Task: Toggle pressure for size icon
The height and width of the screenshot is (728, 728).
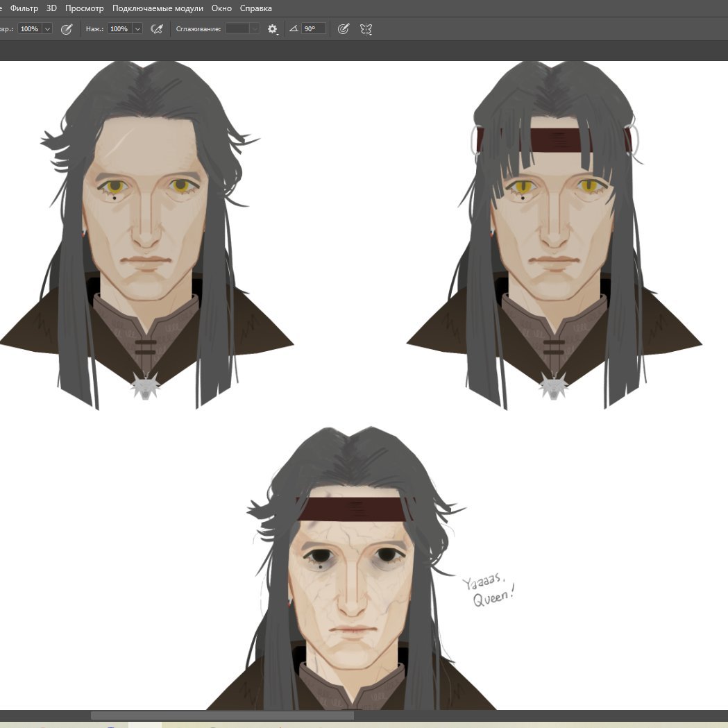Action: [x=343, y=28]
